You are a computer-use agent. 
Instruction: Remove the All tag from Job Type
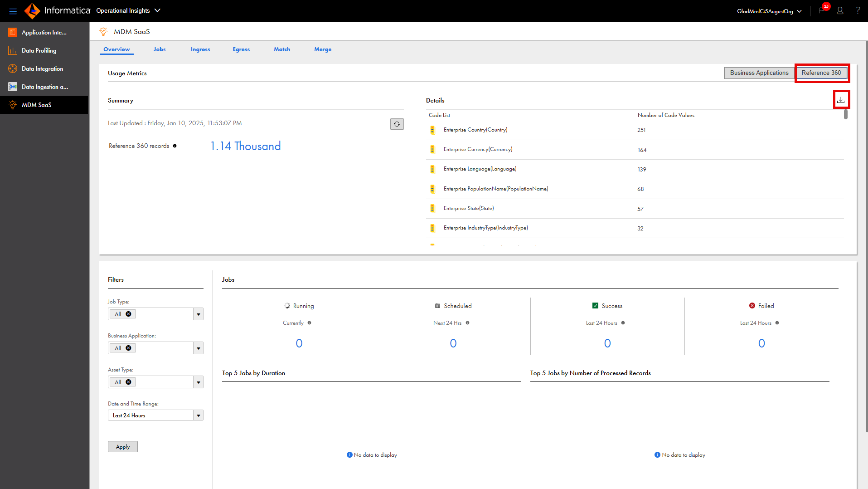coord(128,314)
